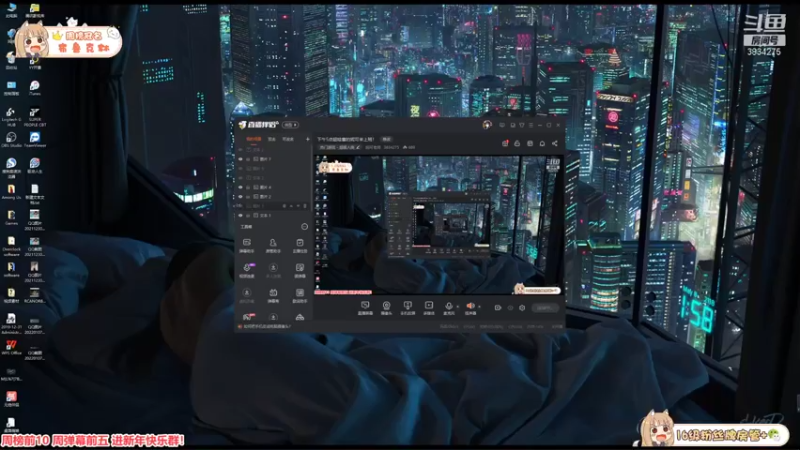The height and width of the screenshot is (450, 800).
Task: Click the shirt skin icon in title bar
Action: coord(521,124)
